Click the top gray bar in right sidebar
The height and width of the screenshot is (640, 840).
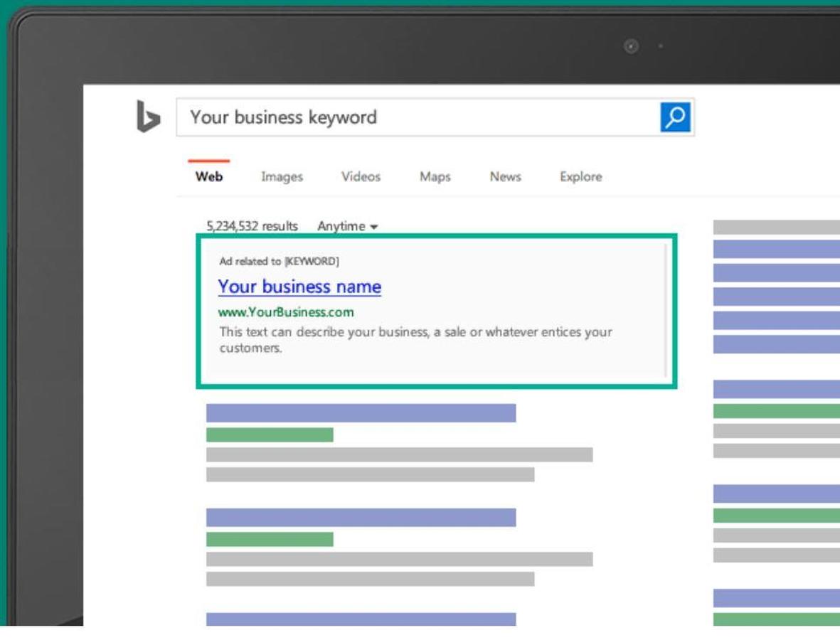(x=776, y=228)
